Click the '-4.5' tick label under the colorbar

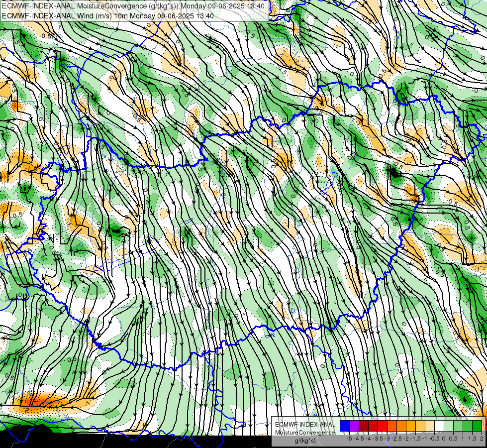pos(359,439)
